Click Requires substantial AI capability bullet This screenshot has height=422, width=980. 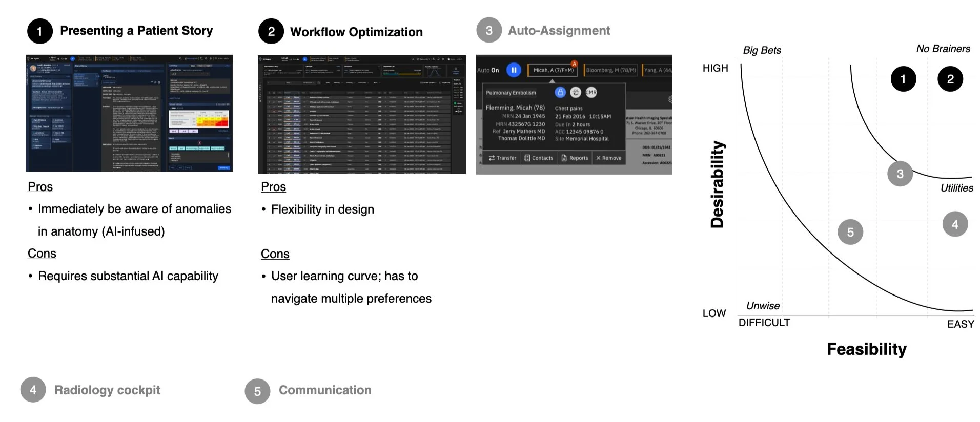coord(128,276)
